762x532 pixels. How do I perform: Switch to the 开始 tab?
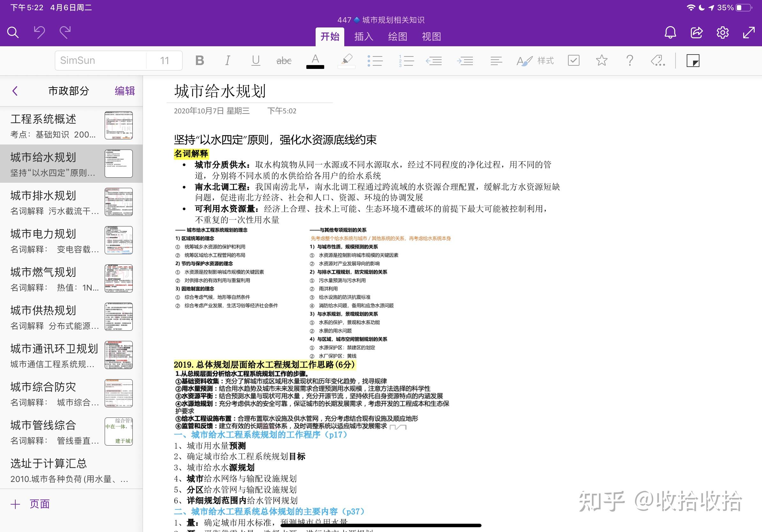(330, 36)
